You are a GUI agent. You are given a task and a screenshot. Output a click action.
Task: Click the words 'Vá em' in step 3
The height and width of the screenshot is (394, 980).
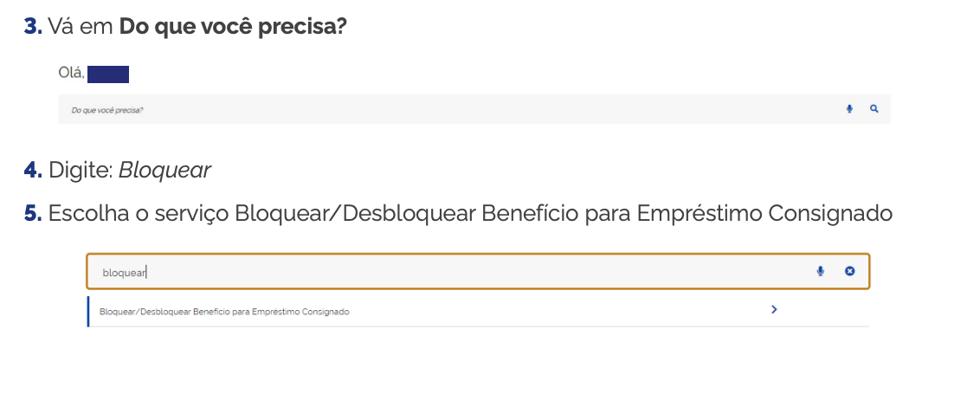pyautogui.click(x=81, y=27)
